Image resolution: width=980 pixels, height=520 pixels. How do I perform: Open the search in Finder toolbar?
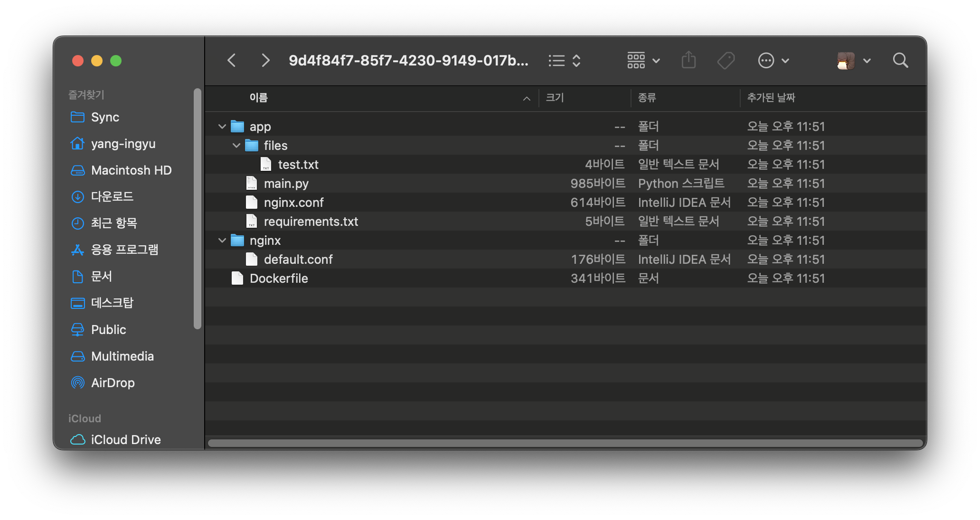pos(900,60)
